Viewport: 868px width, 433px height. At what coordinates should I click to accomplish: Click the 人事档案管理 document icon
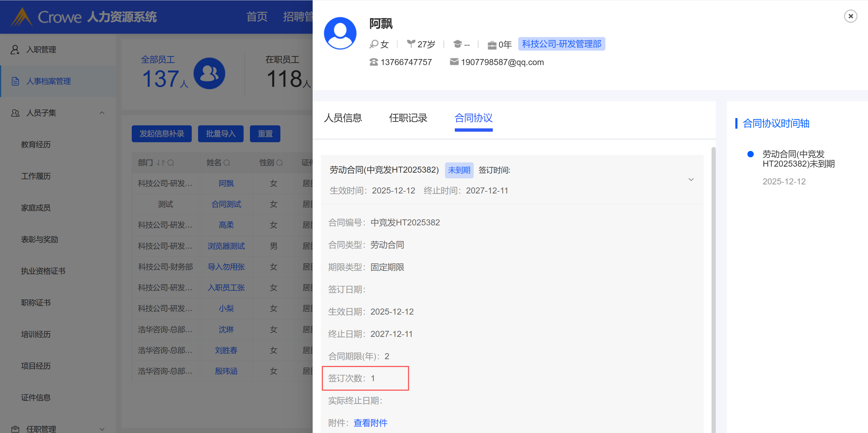[x=15, y=81]
